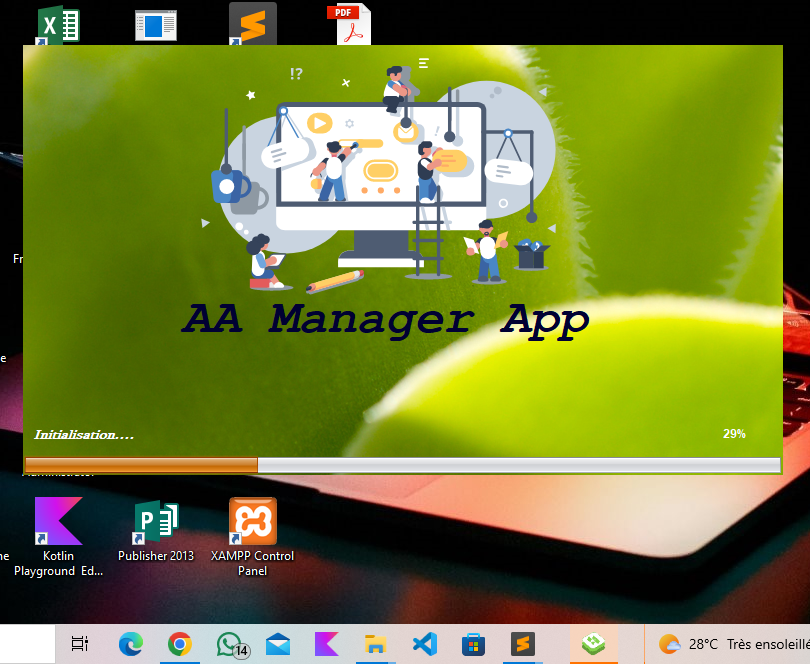Launch Visual Studio Code from taskbar
The image size is (810, 664).
point(424,644)
